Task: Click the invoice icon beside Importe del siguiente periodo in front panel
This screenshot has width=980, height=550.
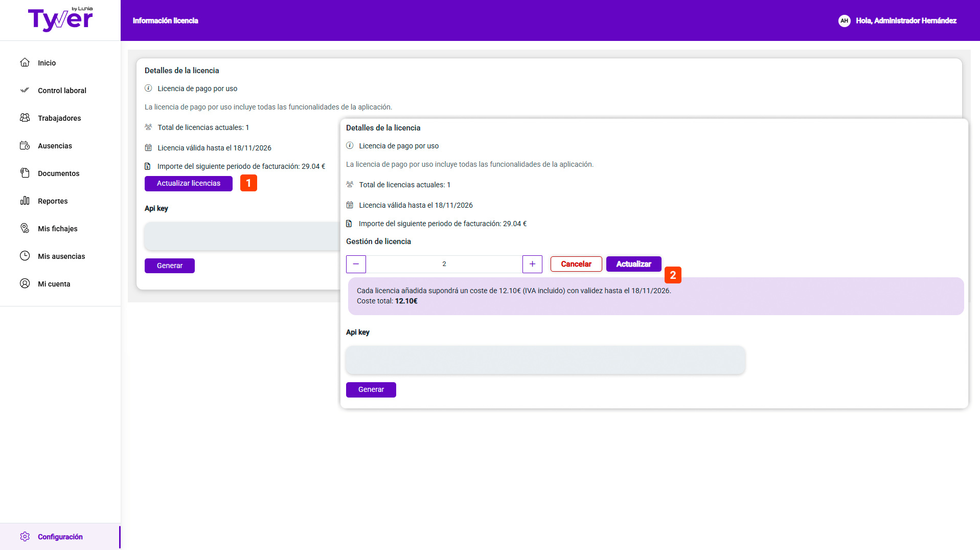Action: tap(349, 224)
